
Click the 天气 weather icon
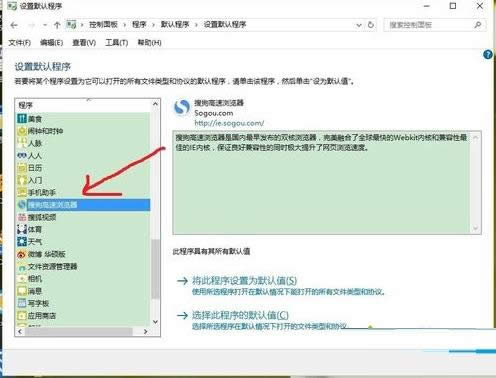click(22, 242)
